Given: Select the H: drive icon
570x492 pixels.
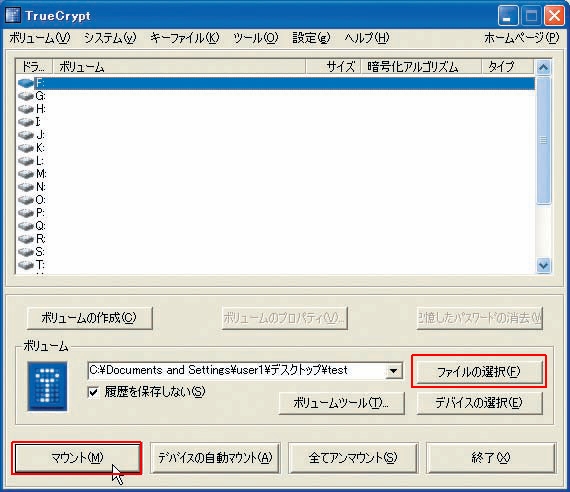Looking at the screenshot, I should tap(25, 109).
